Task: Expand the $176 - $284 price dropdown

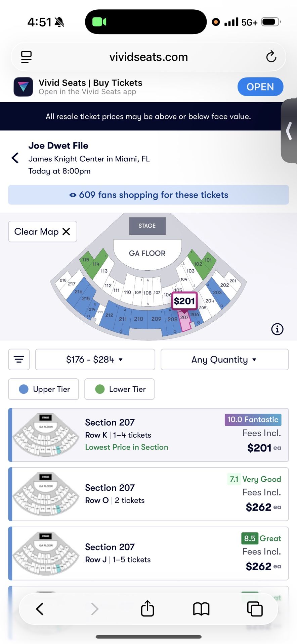Action: pyautogui.click(x=95, y=360)
